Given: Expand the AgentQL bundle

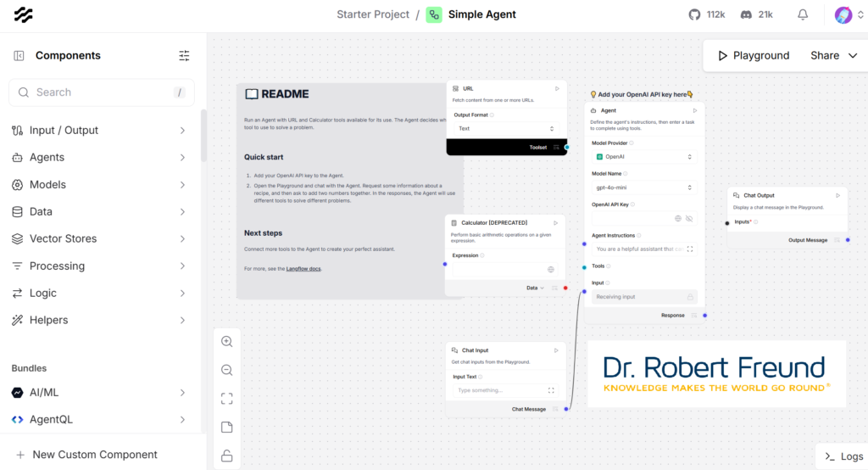Looking at the screenshot, I should click(x=182, y=420).
